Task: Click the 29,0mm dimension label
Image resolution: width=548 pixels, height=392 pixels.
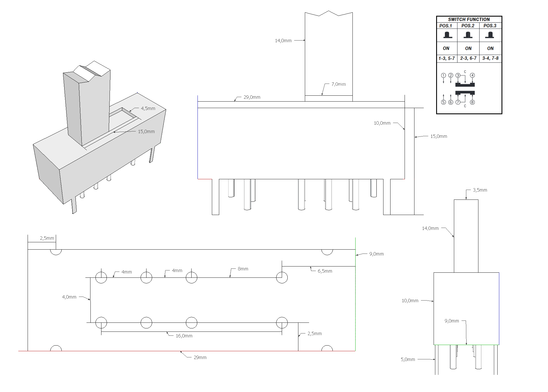Action: [x=252, y=97]
